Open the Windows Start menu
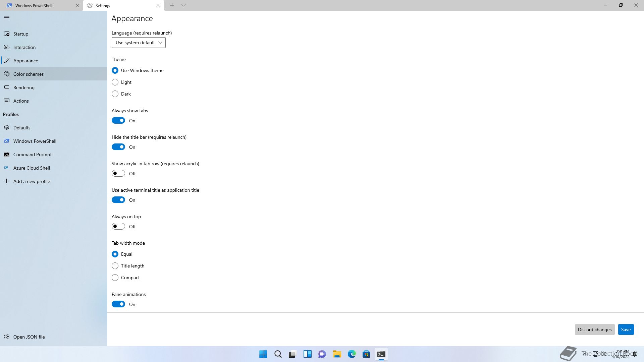The image size is (644, 362). point(263,354)
